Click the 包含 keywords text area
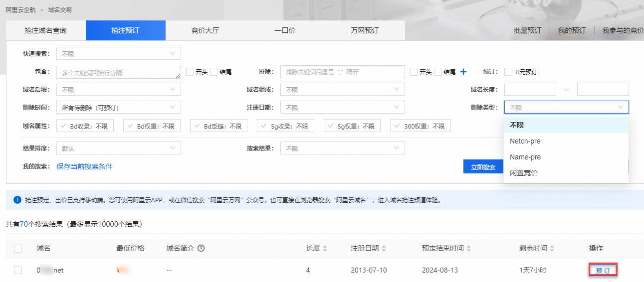This screenshot has width=644, height=282. [119, 72]
